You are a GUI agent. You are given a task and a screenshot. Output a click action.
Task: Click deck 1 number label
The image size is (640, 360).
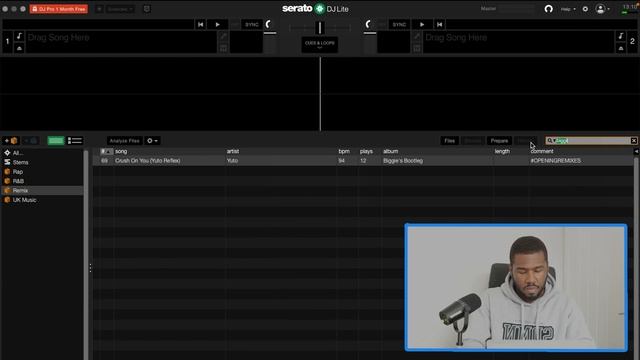[7, 41]
